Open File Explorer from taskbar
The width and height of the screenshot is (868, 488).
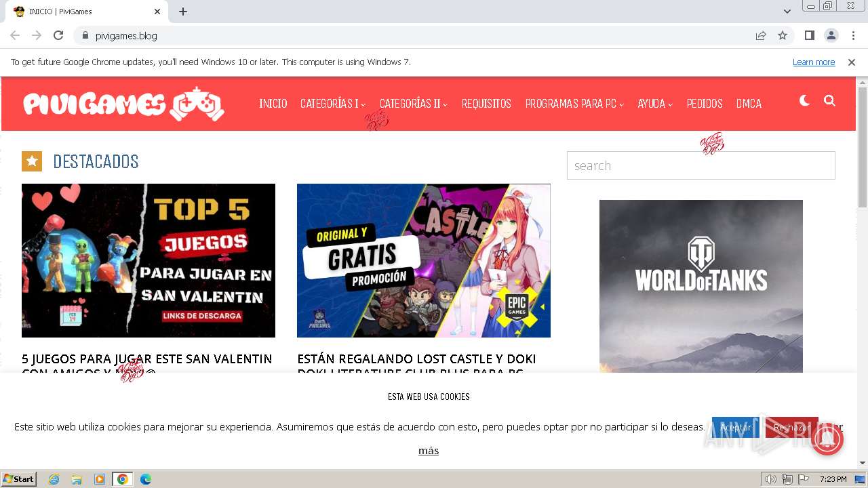tap(77, 479)
